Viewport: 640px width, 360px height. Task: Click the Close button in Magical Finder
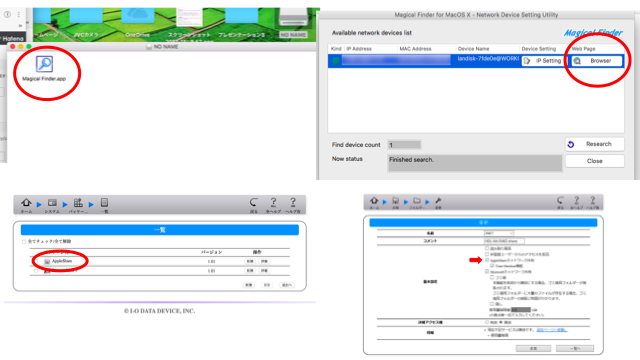tap(595, 161)
